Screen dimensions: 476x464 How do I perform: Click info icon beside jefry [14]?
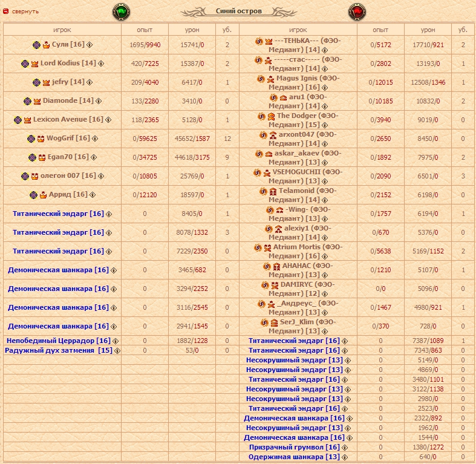pos(90,82)
